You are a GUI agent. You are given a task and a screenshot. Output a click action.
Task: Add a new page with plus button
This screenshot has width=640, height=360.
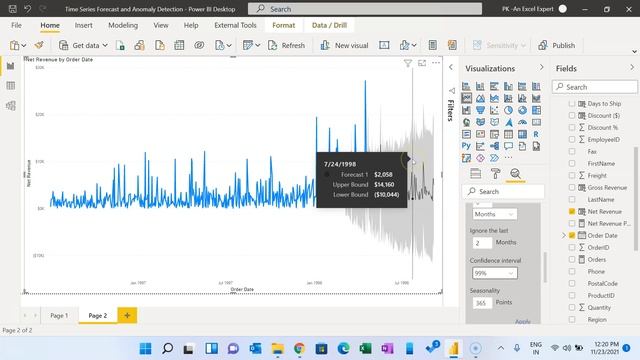coord(127,315)
